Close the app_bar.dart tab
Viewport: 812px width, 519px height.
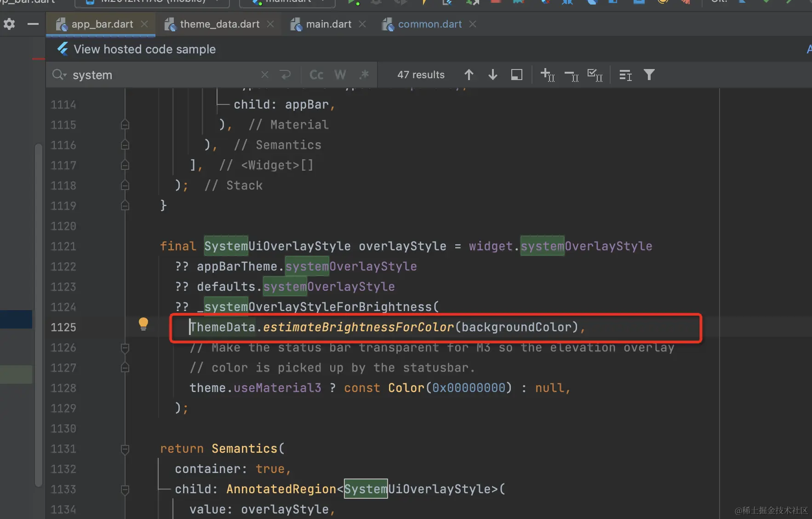tap(144, 24)
